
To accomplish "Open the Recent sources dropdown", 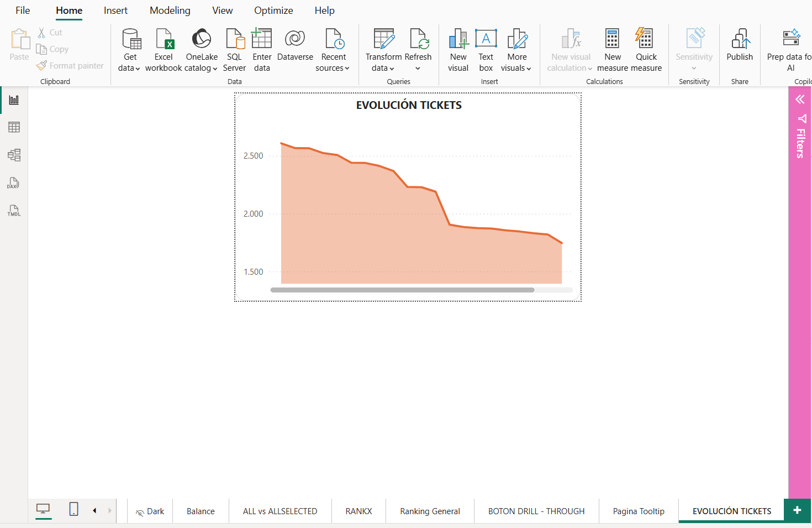I will [333, 68].
